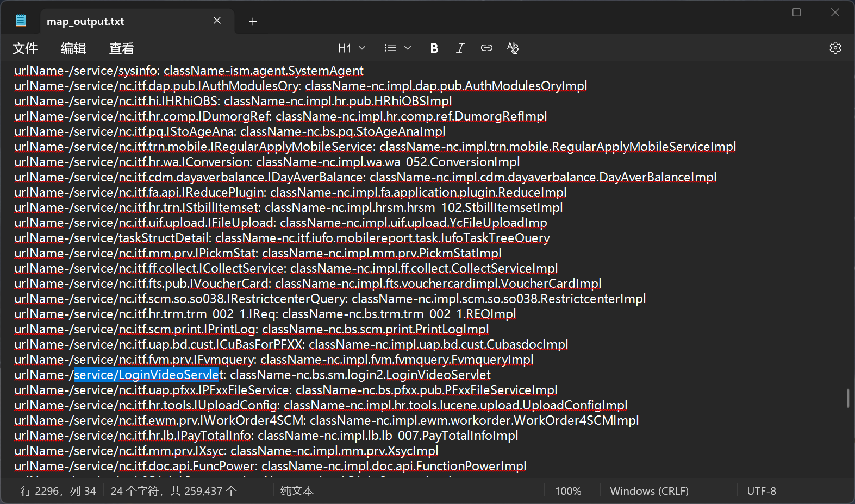Toggle bold formatting

pyautogui.click(x=434, y=48)
